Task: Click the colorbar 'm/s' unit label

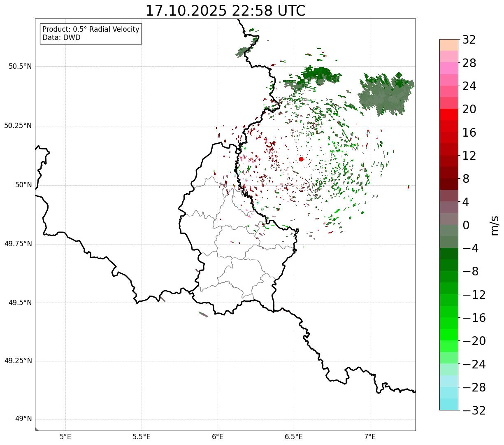Action: tap(494, 225)
